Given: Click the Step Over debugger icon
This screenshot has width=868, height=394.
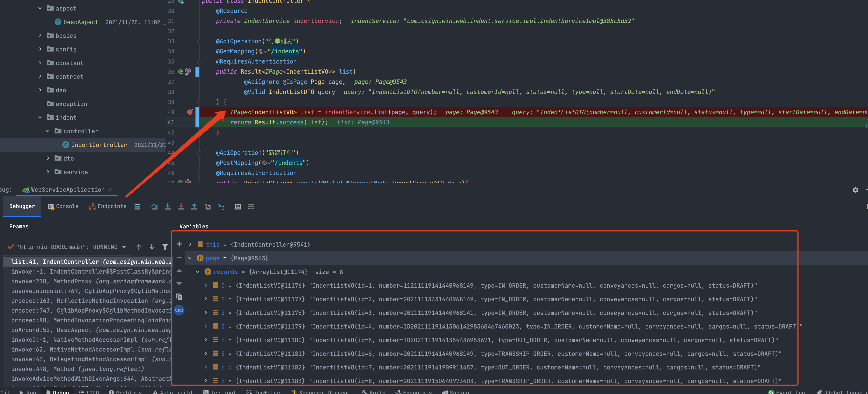Looking at the screenshot, I should click(x=154, y=206).
